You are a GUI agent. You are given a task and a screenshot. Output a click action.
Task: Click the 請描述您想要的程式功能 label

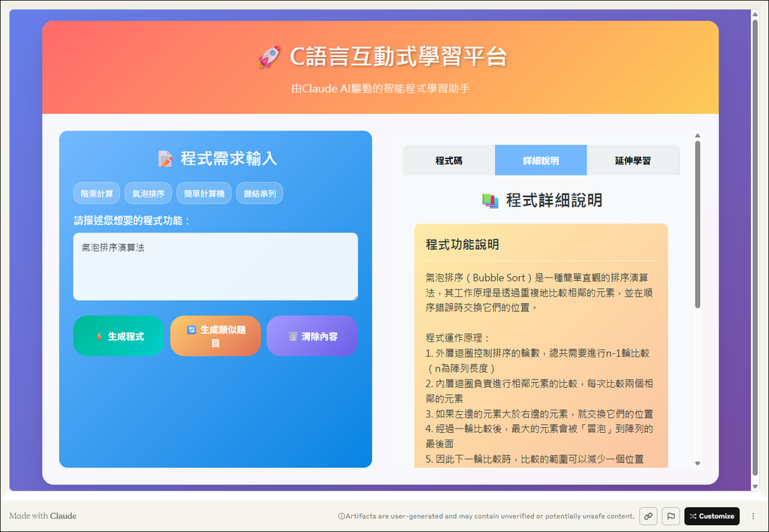tap(131, 221)
